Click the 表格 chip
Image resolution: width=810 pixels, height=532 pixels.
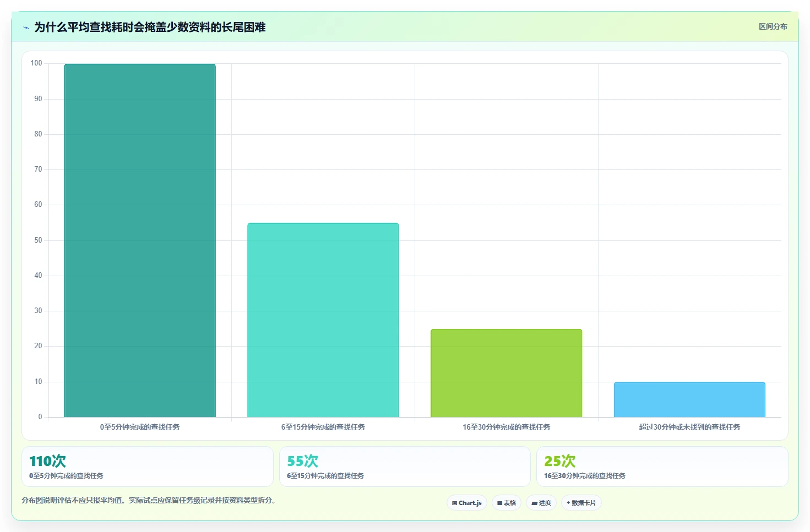[507, 503]
